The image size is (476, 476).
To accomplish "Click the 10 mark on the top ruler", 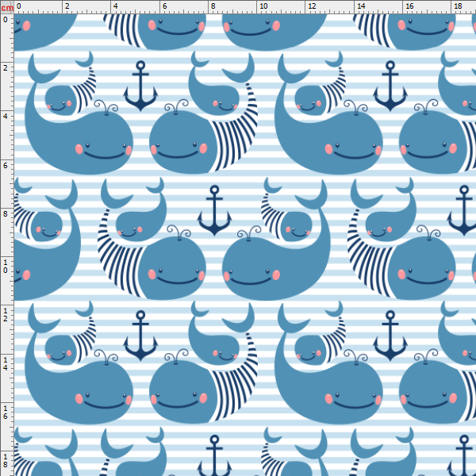I will 263,6.
